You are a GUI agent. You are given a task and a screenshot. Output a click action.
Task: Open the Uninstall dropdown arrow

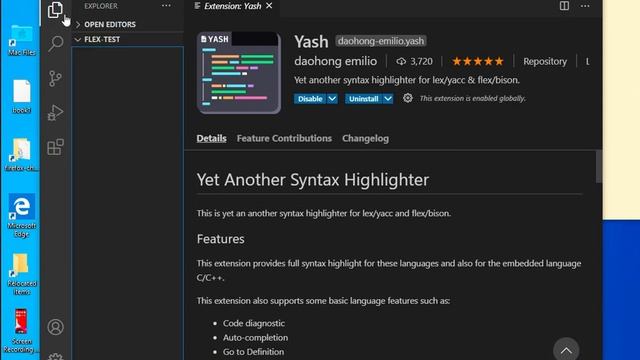click(388, 99)
